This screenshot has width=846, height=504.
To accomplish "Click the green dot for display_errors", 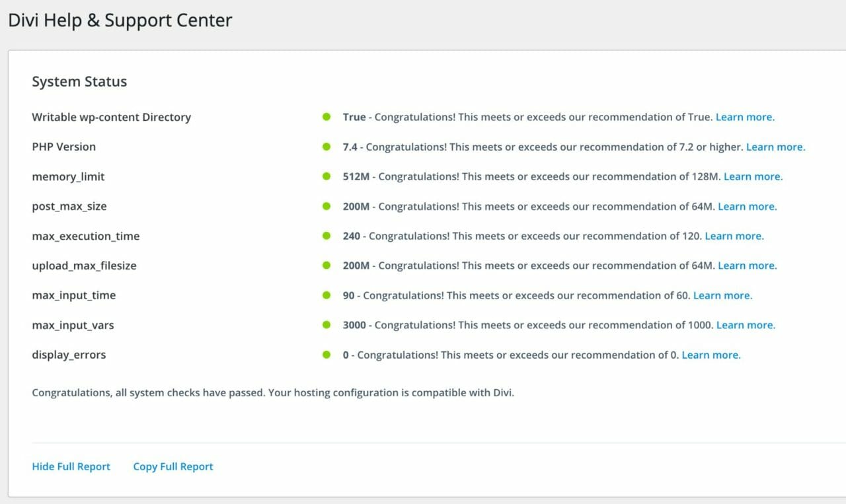I will [x=327, y=355].
